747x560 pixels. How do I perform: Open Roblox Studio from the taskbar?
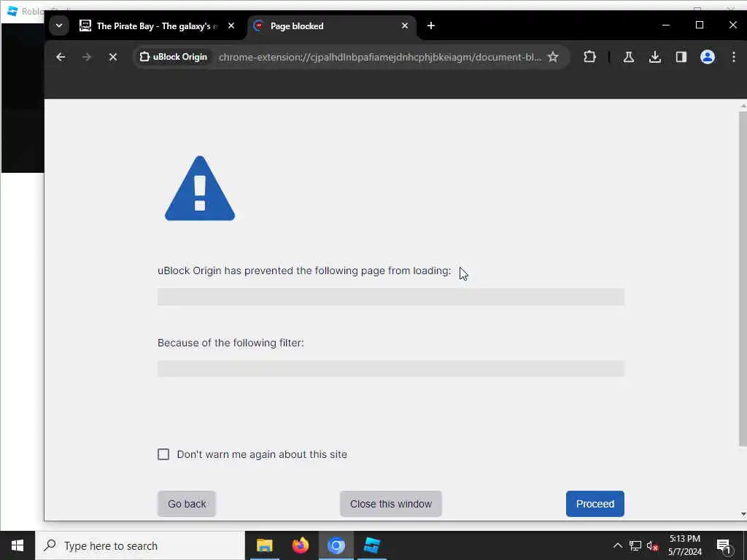coord(371,545)
